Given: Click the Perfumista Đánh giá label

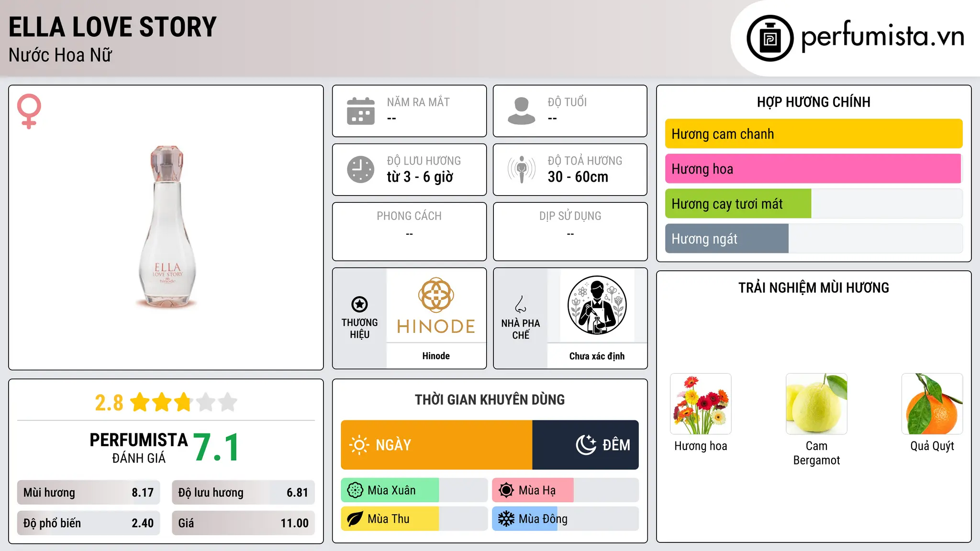Looking at the screenshot, I should 139,448.
